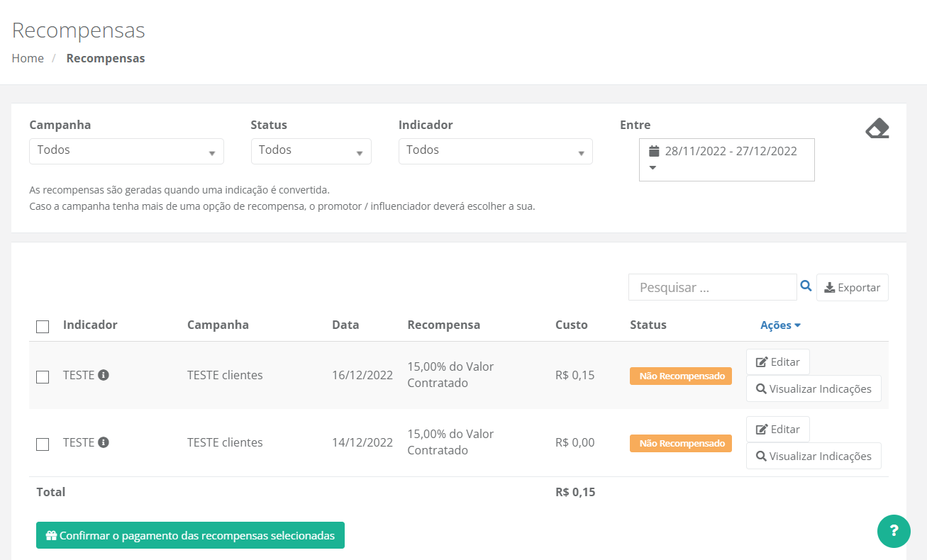Screen dimensions: 927x560
Task: Click Não Recompensado badge in 16/12/2022 row
Action: coord(681,376)
